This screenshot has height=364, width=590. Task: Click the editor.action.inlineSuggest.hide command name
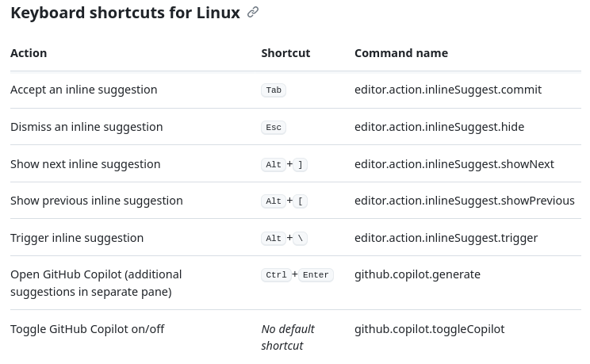[439, 127]
